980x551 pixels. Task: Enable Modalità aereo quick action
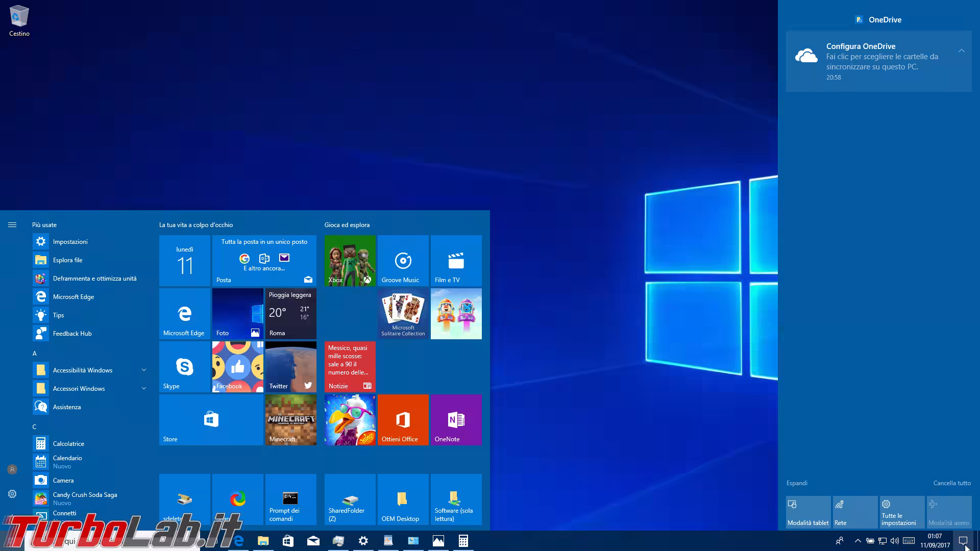point(949,512)
